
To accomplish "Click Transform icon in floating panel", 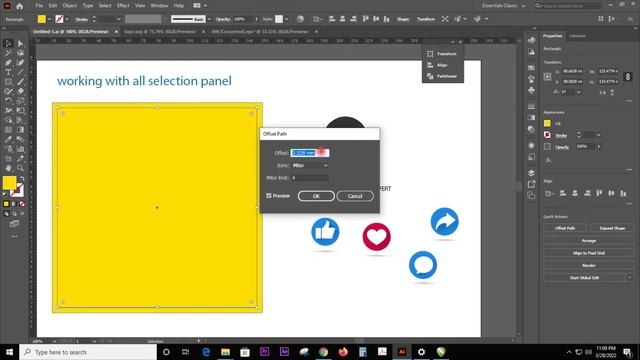I will coord(430,53).
